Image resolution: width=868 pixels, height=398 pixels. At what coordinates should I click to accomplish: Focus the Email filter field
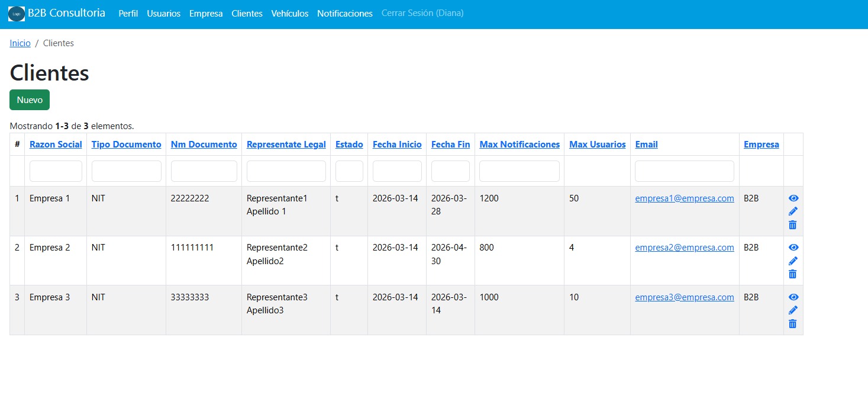coord(685,171)
